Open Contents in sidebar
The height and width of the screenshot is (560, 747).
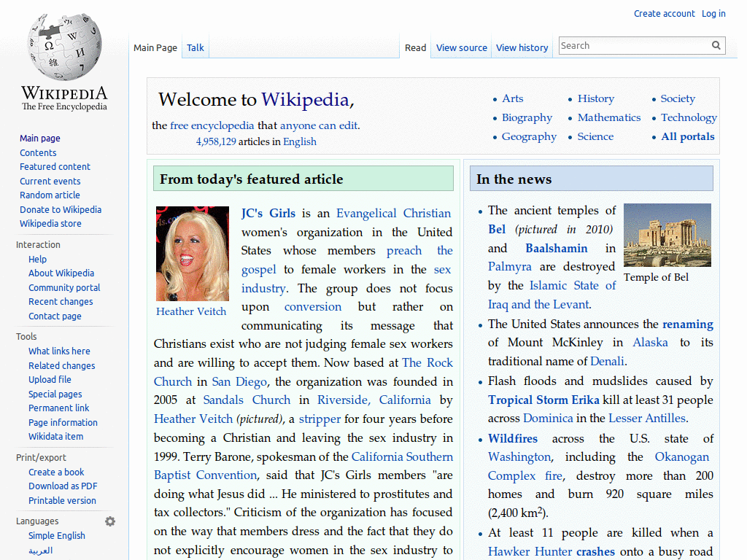38,153
